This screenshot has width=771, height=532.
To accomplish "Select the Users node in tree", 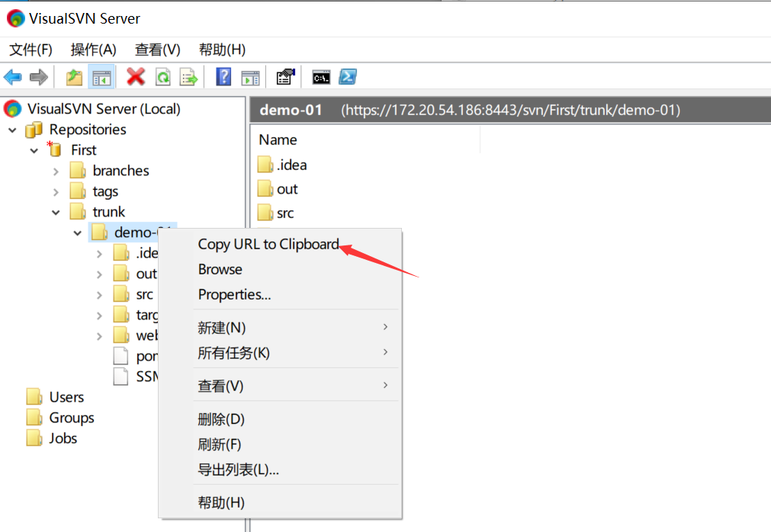I will (x=66, y=397).
